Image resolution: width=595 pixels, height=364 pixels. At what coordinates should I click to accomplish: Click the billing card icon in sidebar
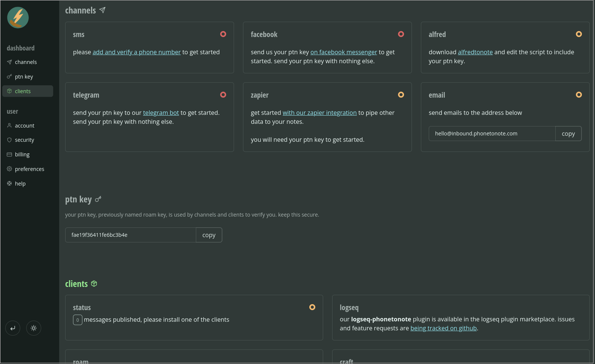point(9,155)
